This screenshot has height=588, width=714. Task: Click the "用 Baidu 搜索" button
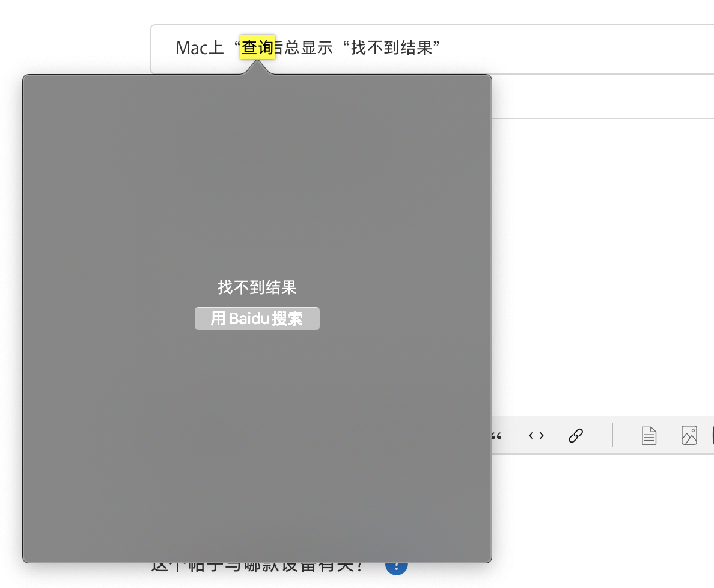pos(257,319)
